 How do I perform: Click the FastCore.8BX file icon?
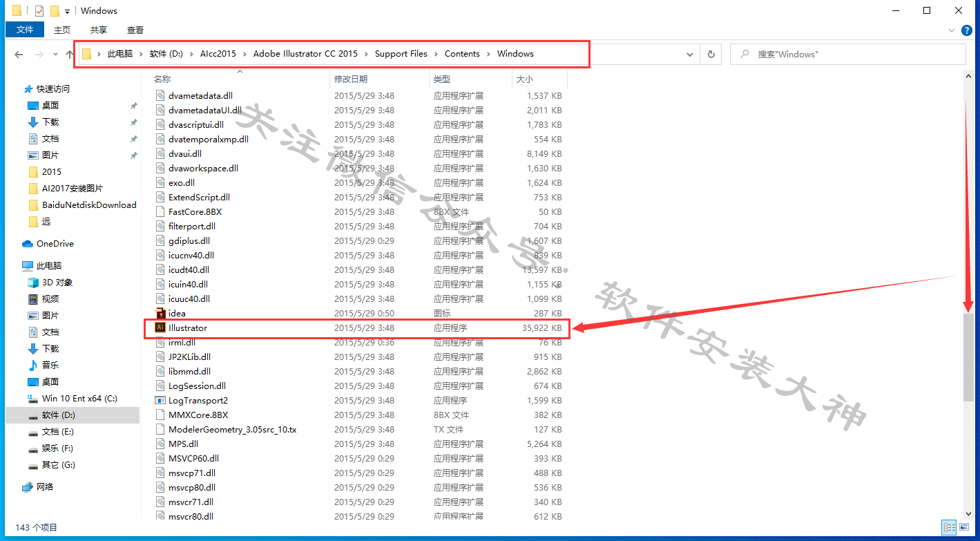(x=160, y=211)
